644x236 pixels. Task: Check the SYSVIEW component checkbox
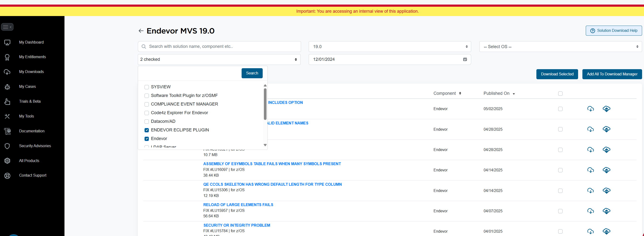[x=147, y=87]
